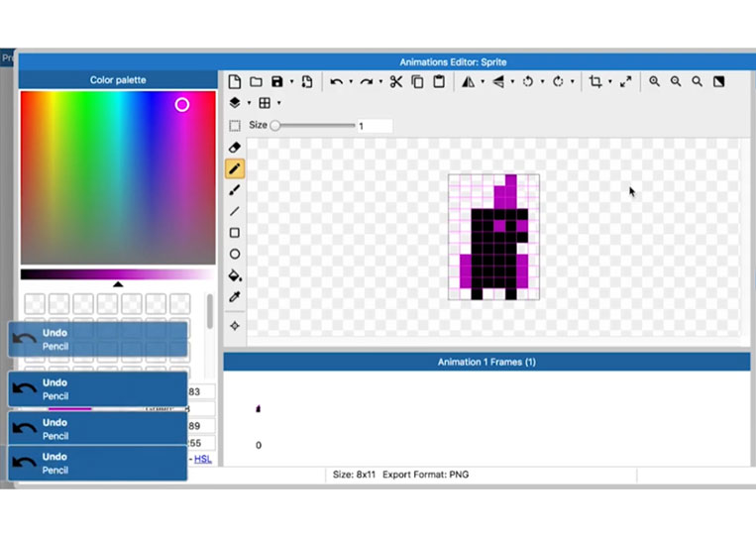Select the Ellipse shape tool

pos(235,254)
